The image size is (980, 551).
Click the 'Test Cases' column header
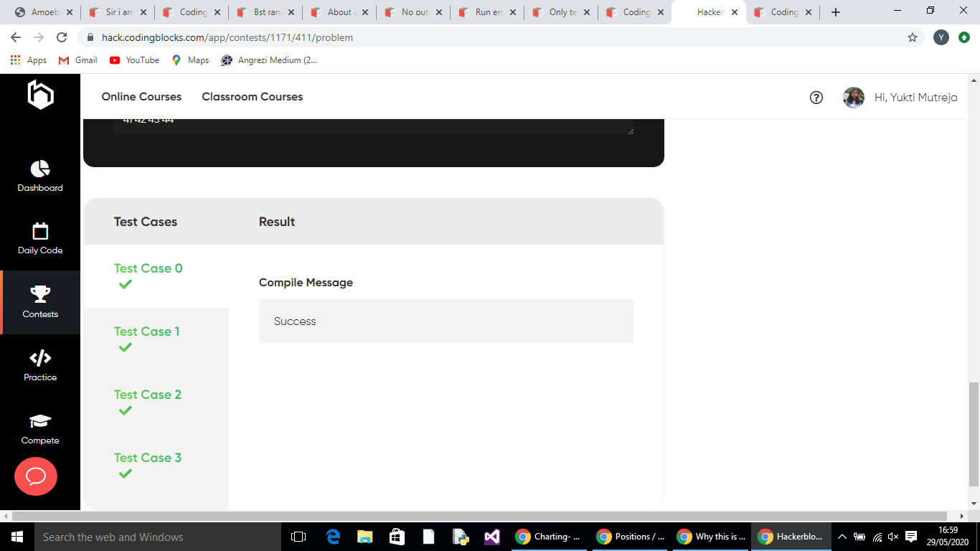[x=146, y=222]
